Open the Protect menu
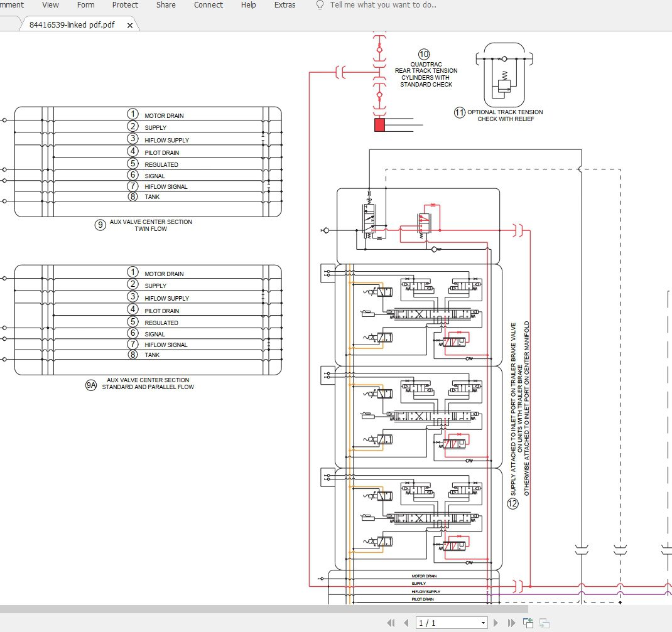The image size is (672, 632). (125, 5)
